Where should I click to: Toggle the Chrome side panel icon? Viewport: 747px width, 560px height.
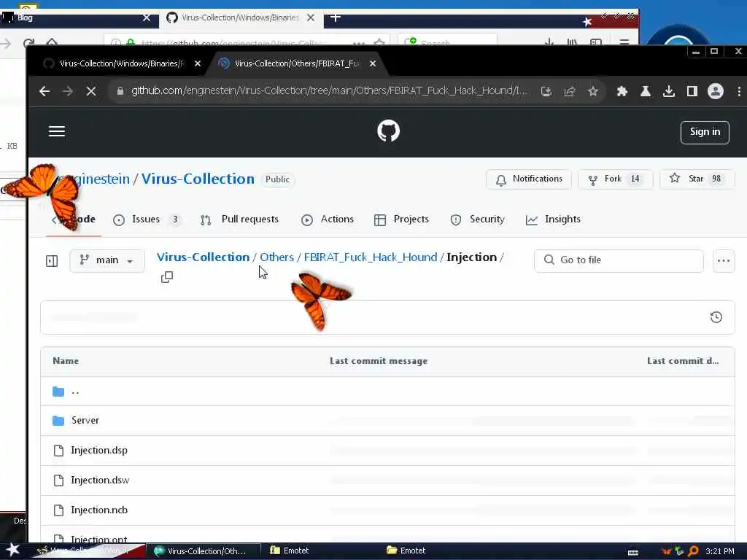[x=692, y=91]
